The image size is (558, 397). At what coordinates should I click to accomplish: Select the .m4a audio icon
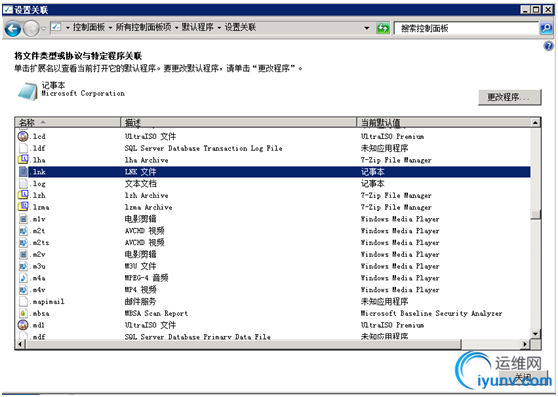pos(23,277)
